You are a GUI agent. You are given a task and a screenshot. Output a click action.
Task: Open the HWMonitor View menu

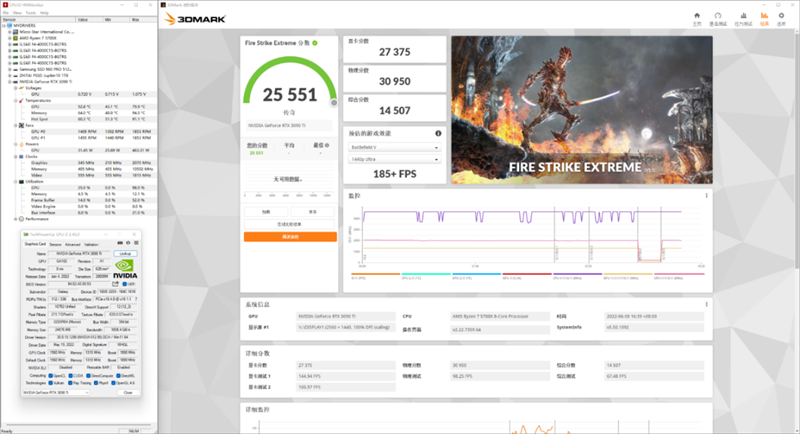tap(17, 13)
